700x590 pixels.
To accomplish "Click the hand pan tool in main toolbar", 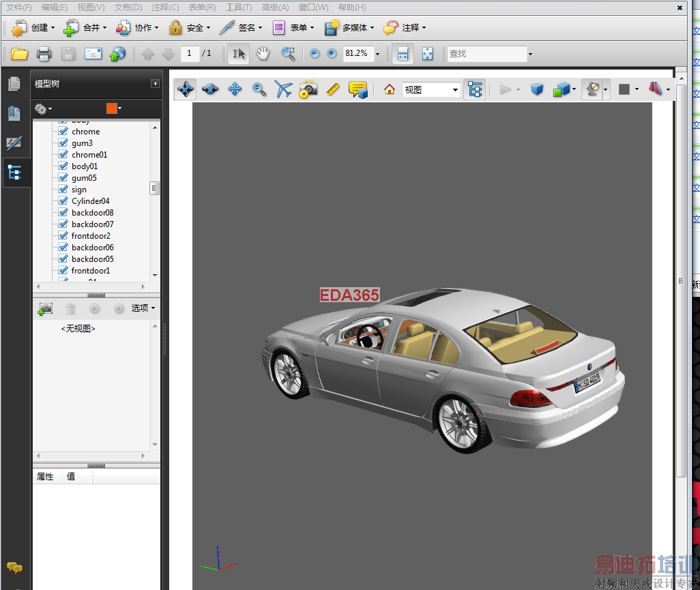I will click(x=263, y=54).
